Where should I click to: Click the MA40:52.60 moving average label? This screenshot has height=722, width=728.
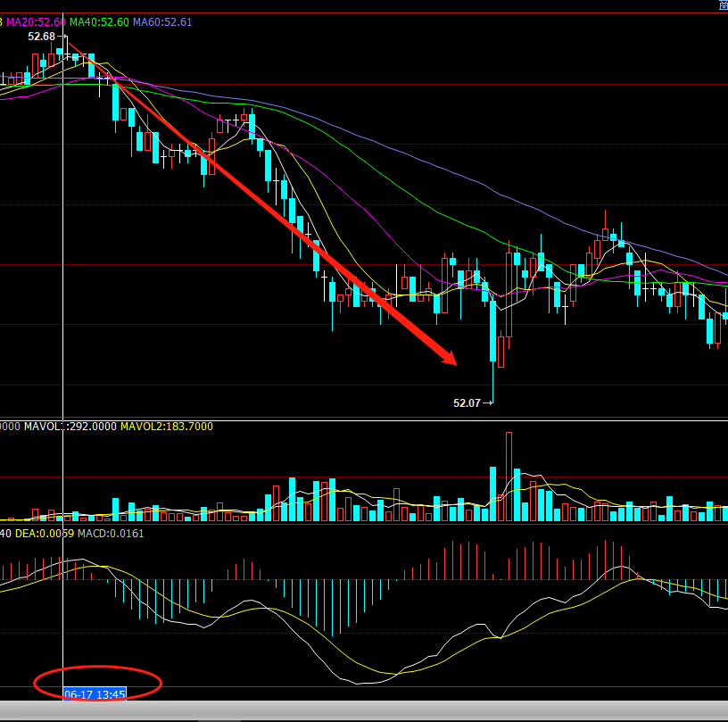(99, 21)
